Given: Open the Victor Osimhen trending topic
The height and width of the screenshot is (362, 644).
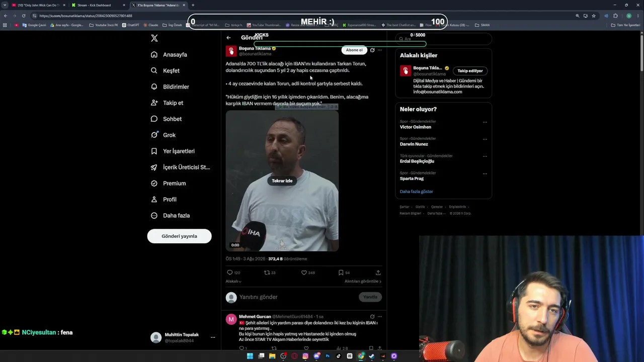Looking at the screenshot, I should pyautogui.click(x=416, y=127).
